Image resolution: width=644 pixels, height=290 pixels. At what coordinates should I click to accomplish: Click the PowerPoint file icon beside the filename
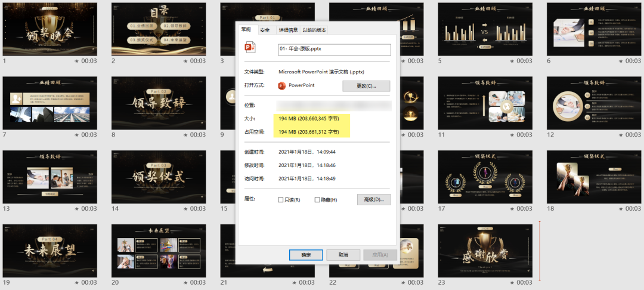[x=250, y=47]
